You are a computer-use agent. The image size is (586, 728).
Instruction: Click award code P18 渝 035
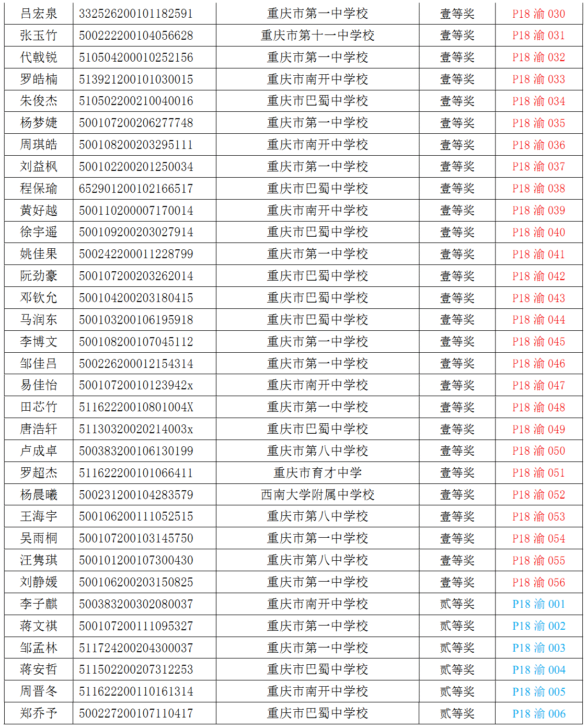[x=538, y=123]
